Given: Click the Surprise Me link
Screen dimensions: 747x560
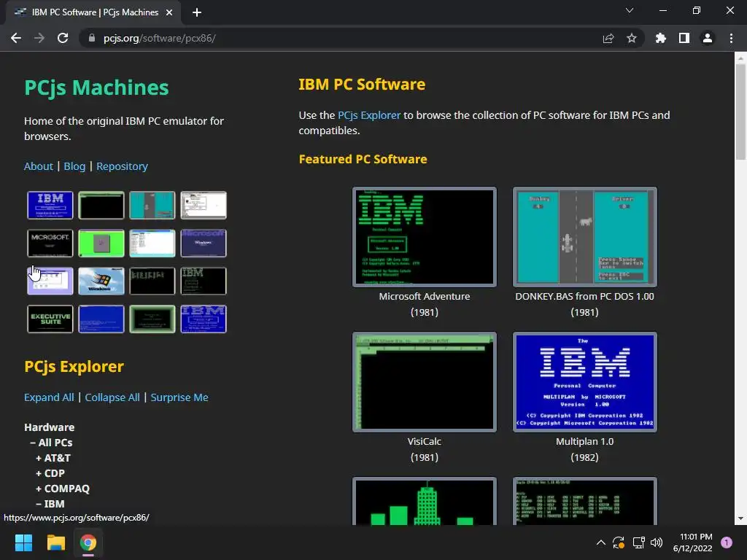Looking at the screenshot, I should coord(179,397).
